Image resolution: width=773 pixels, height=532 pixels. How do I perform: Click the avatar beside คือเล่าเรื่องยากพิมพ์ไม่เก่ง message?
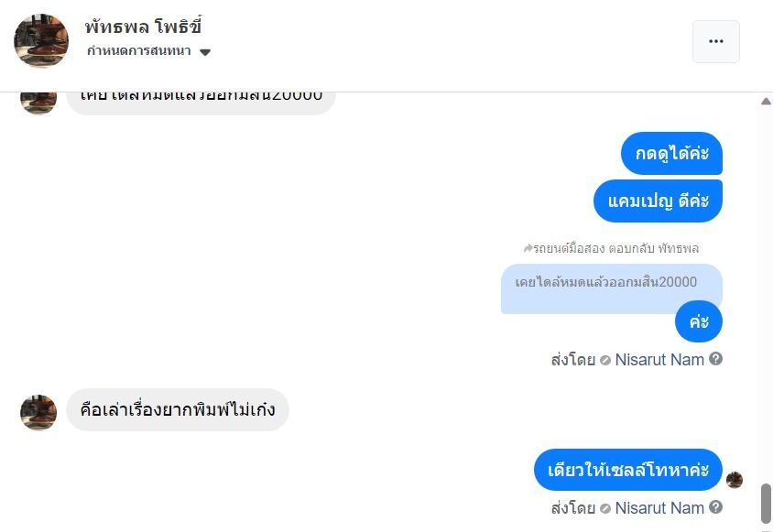38,413
